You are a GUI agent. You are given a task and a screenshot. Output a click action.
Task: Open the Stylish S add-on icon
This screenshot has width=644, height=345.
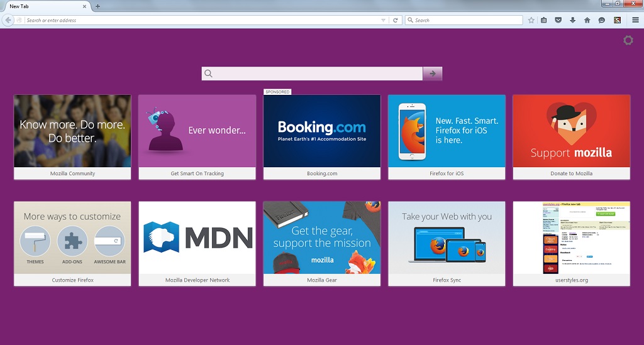617,20
